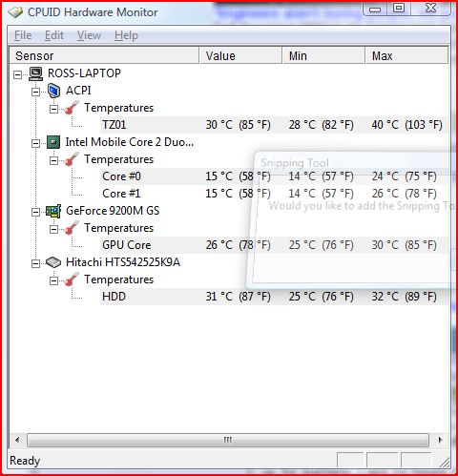Collapse Temperatures under GeForce 9200M GS
458x476 pixels.
[x=54, y=229]
